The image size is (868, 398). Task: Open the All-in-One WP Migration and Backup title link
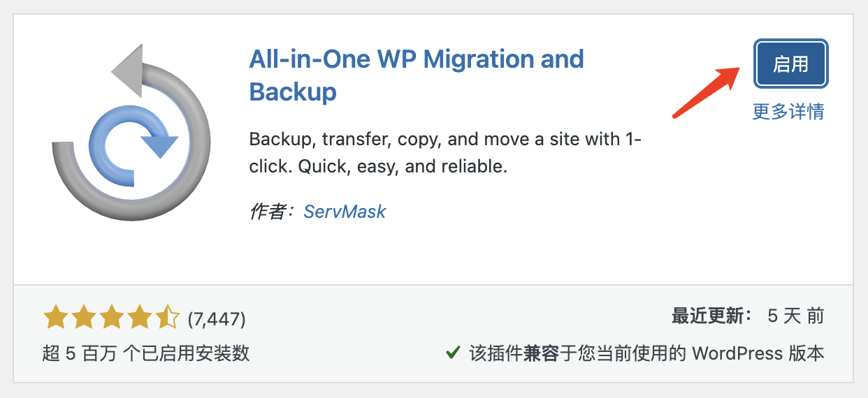(x=417, y=75)
